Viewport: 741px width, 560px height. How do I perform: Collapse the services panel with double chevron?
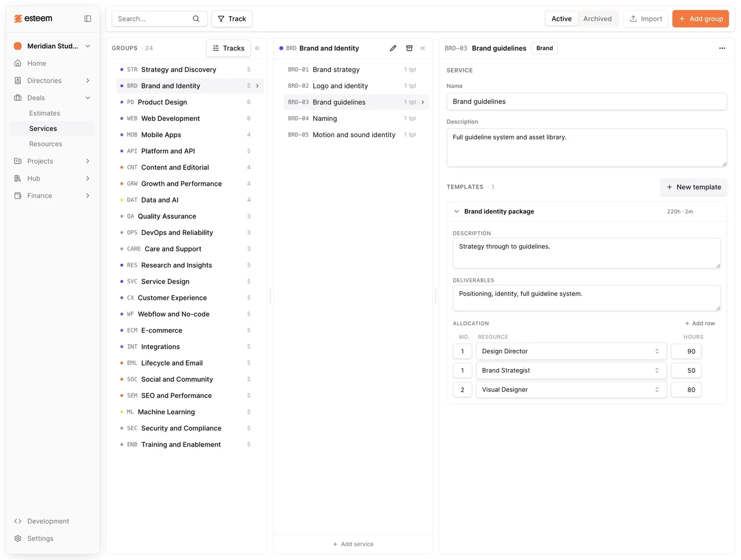(423, 48)
